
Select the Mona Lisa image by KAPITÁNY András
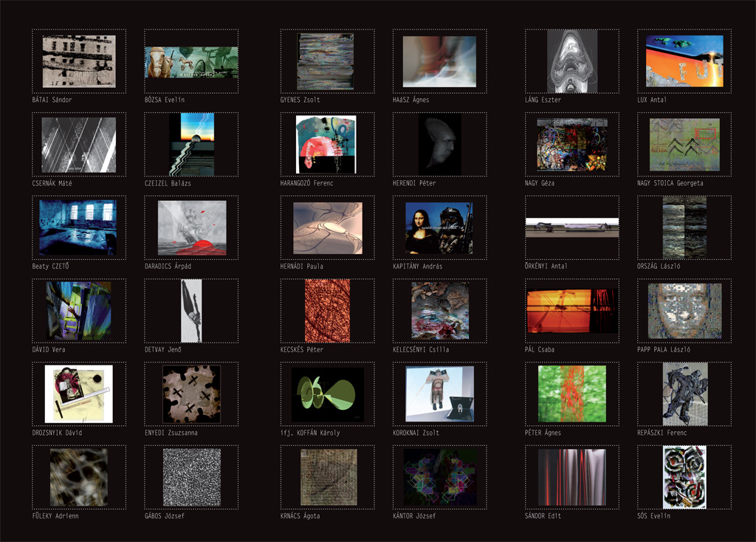(x=439, y=228)
